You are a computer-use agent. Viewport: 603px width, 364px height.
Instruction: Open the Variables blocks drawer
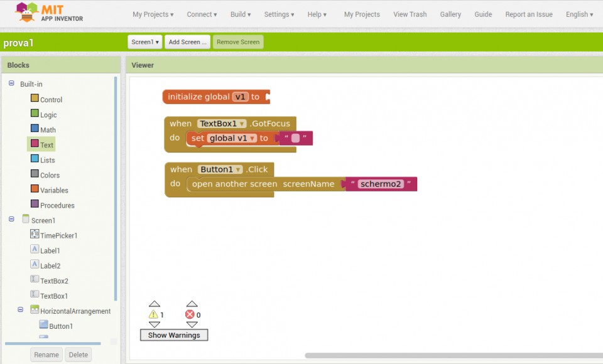[52, 190]
